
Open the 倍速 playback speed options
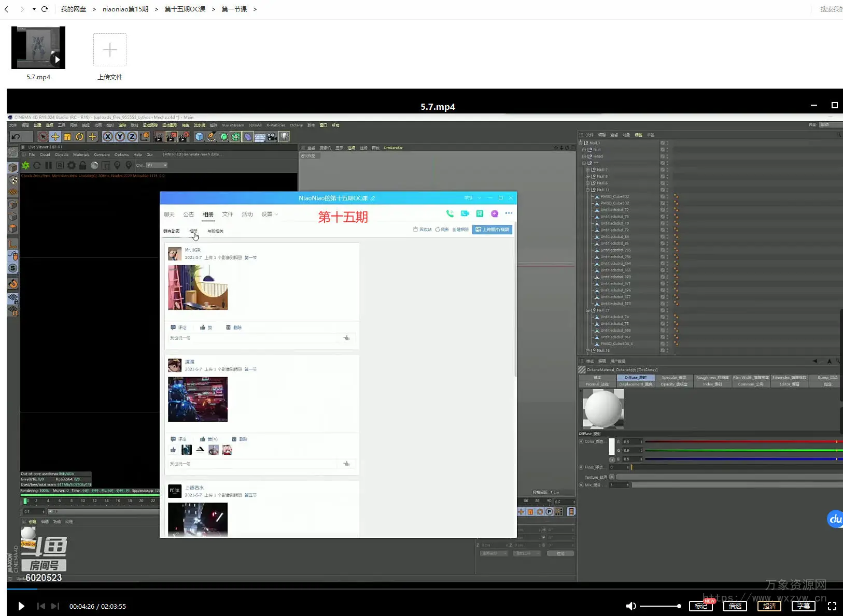pos(735,606)
